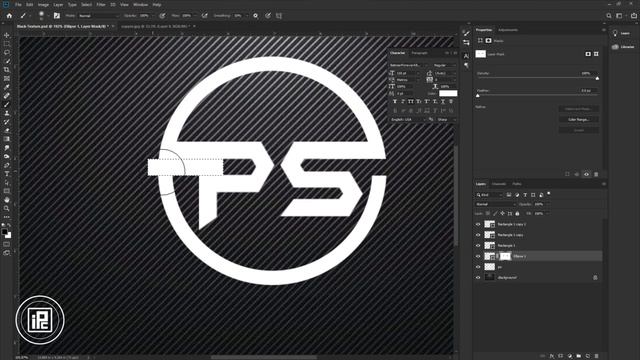
Task: Filter layers by pixel layer icon
Action: (509, 195)
